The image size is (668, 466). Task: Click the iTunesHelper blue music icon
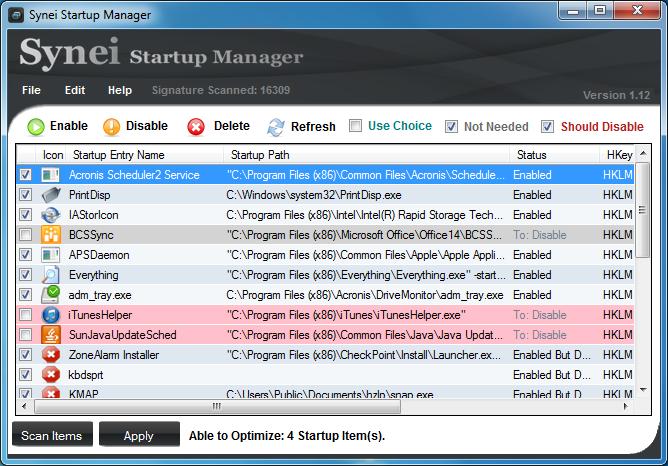point(51,315)
